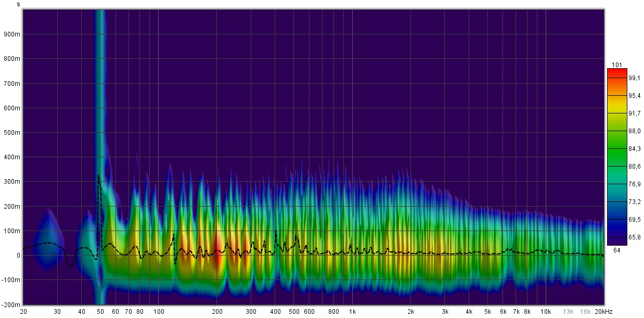Select the 73,2 color scale value
The height and width of the screenshot is (318, 644).
(x=634, y=202)
